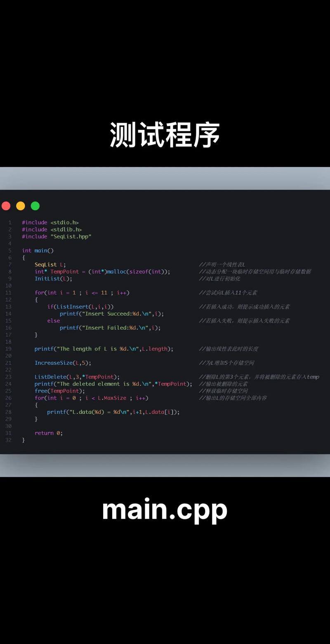Click the ListDelete(L,3,*TempPoint) call
Screen dimensions: 330x644
coord(77,377)
